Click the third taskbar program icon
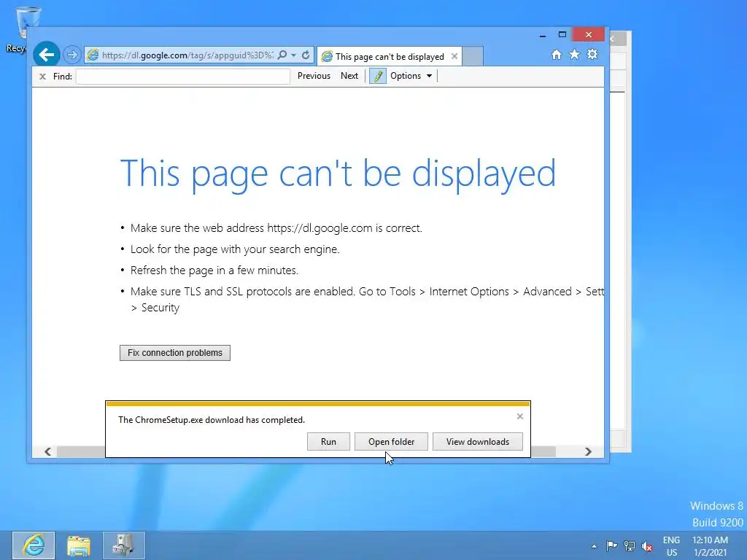Screen dimensions: 747x560 coord(123,545)
